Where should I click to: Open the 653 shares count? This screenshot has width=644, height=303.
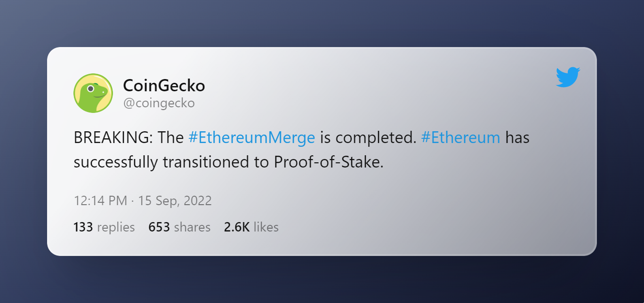click(179, 227)
